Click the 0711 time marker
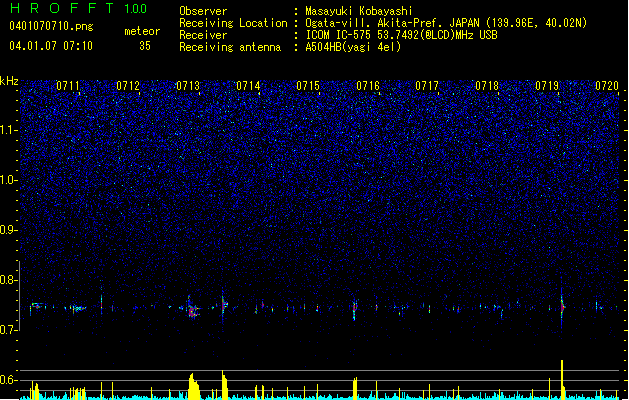Image resolution: width=629 pixels, height=400 pixels. tap(68, 86)
